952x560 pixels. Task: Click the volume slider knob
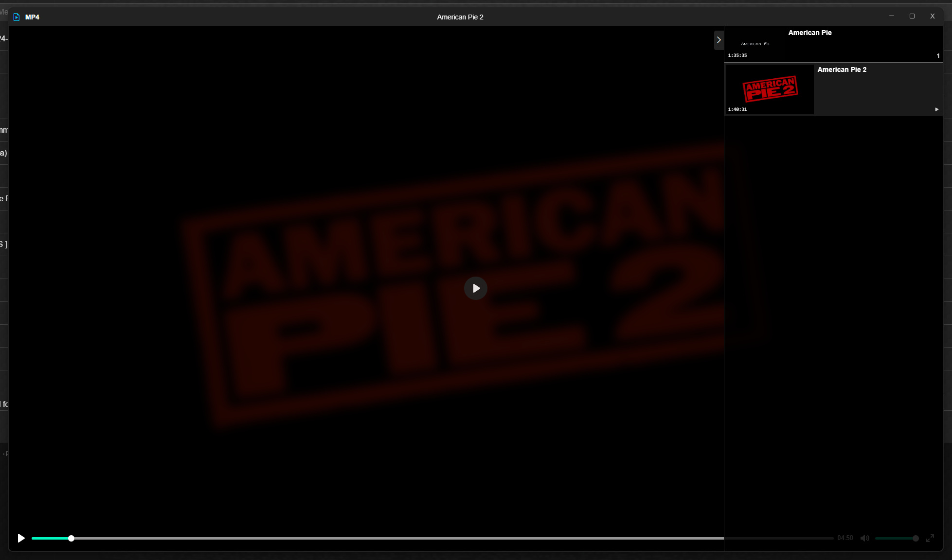coord(916,538)
